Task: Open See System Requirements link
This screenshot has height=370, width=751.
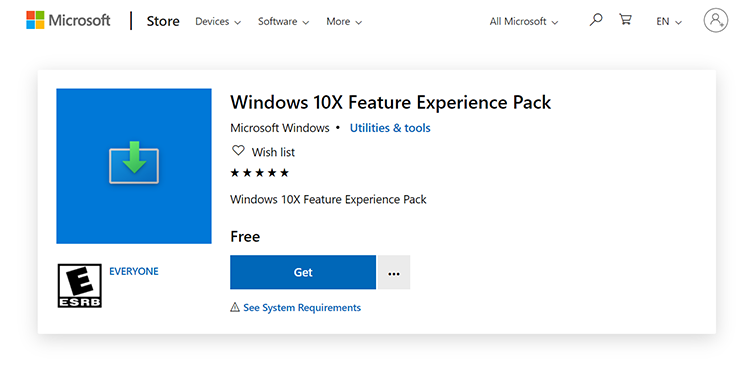Action: pos(302,307)
